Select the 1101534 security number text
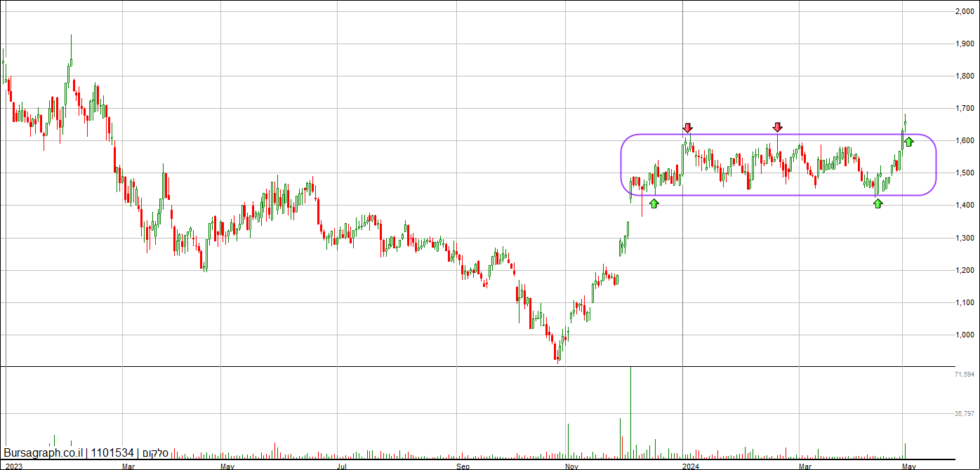The height and width of the screenshot is (470, 980). [x=112, y=454]
